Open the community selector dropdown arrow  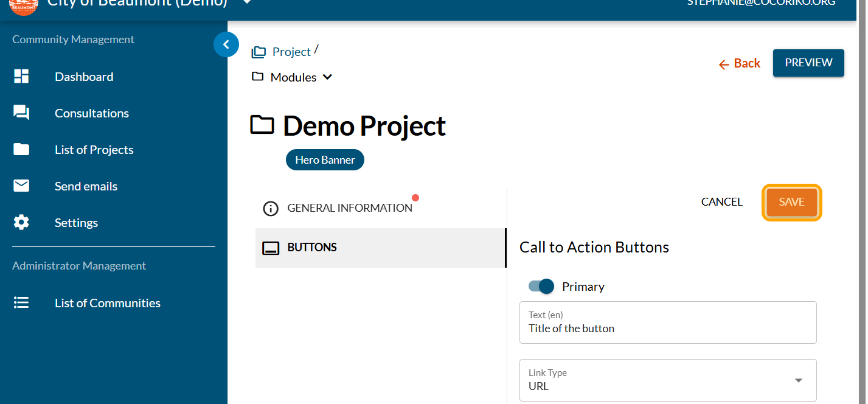click(246, 2)
